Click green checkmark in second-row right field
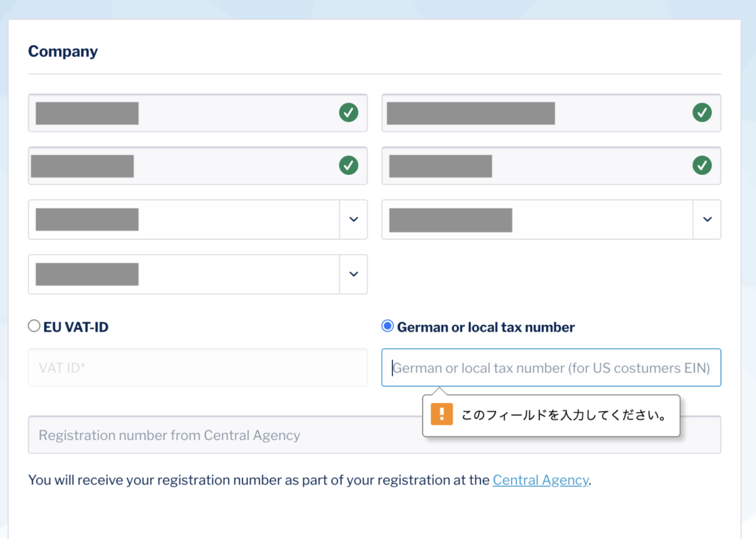Viewport: 756px width, 539px height. tap(702, 165)
